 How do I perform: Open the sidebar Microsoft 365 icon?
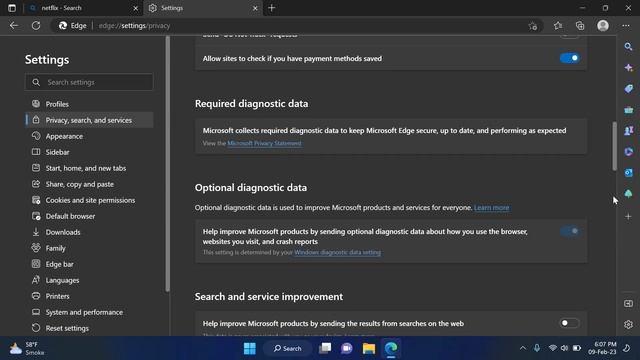click(628, 152)
